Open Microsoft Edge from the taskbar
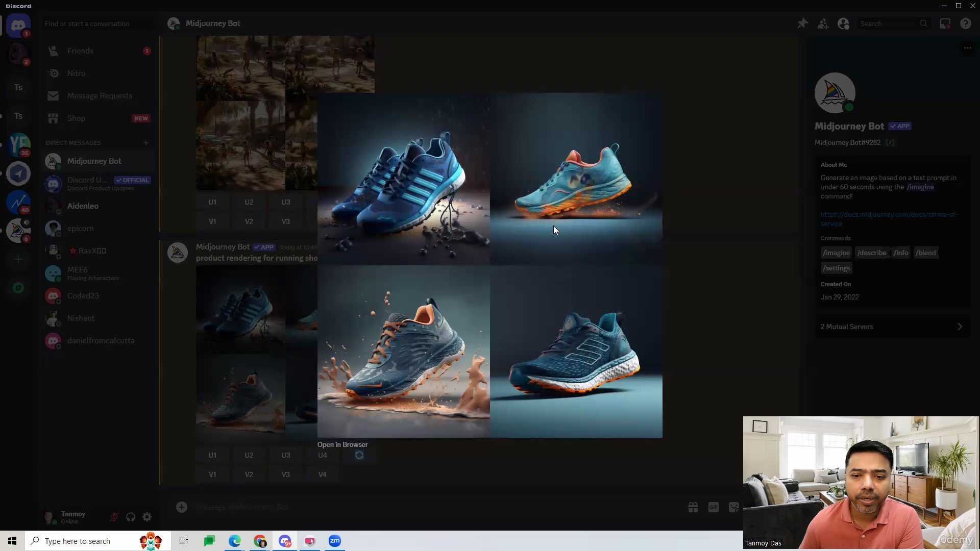 pyautogui.click(x=235, y=541)
